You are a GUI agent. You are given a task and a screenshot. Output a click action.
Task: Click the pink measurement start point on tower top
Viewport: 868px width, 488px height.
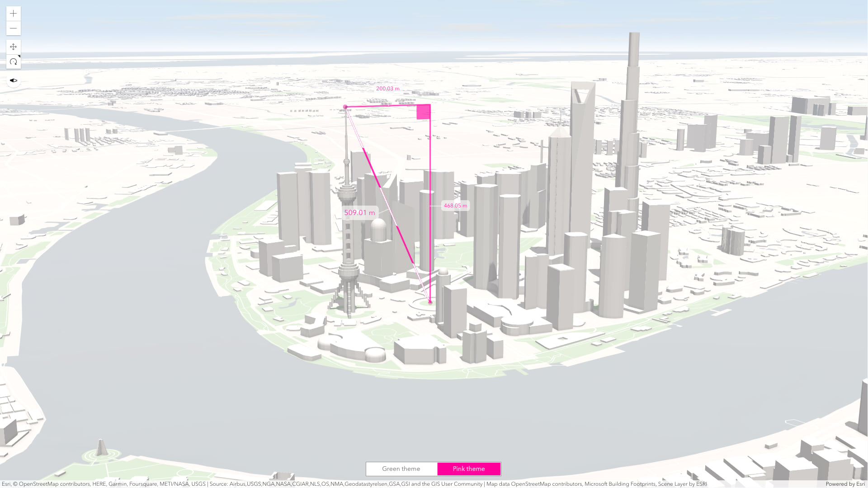pyautogui.click(x=345, y=107)
